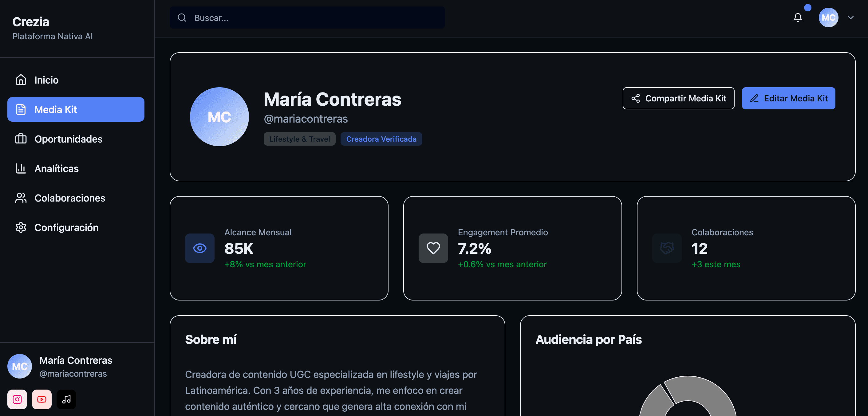The image size is (868, 416).
Task: Focus the Buscar search field
Action: coord(317,18)
